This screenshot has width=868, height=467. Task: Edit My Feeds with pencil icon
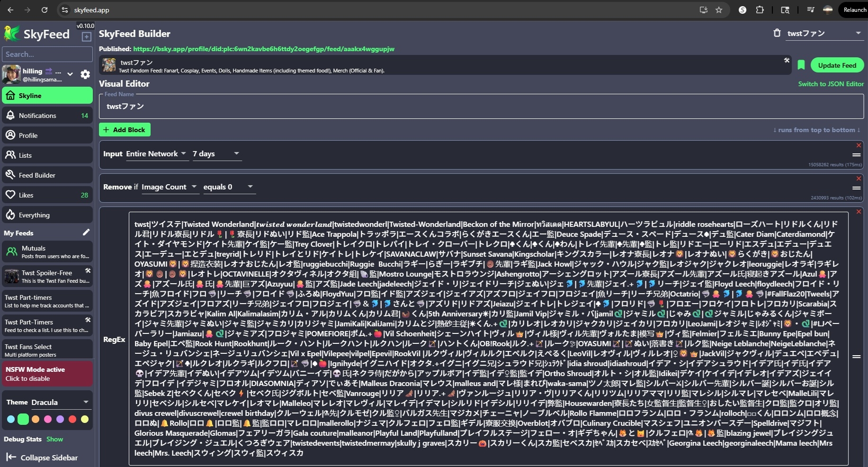[x=86, y=232]
